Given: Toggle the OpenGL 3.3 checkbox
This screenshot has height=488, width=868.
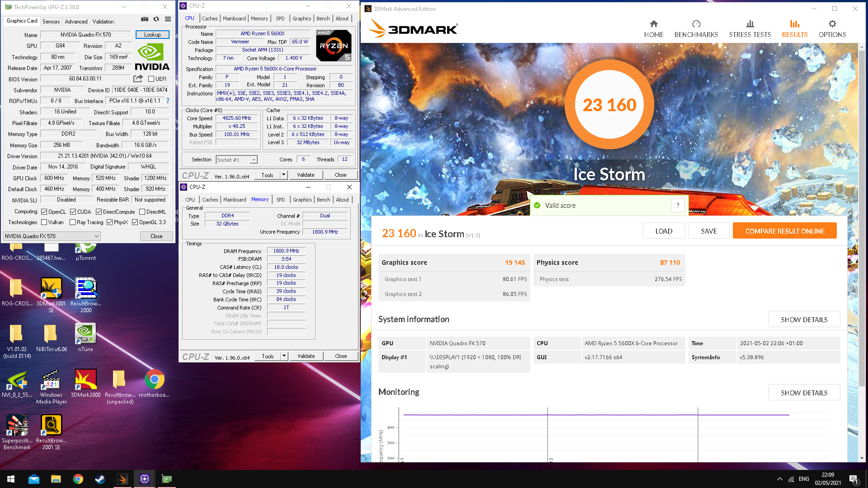Looking at the screenshot, I should point(135,222).
